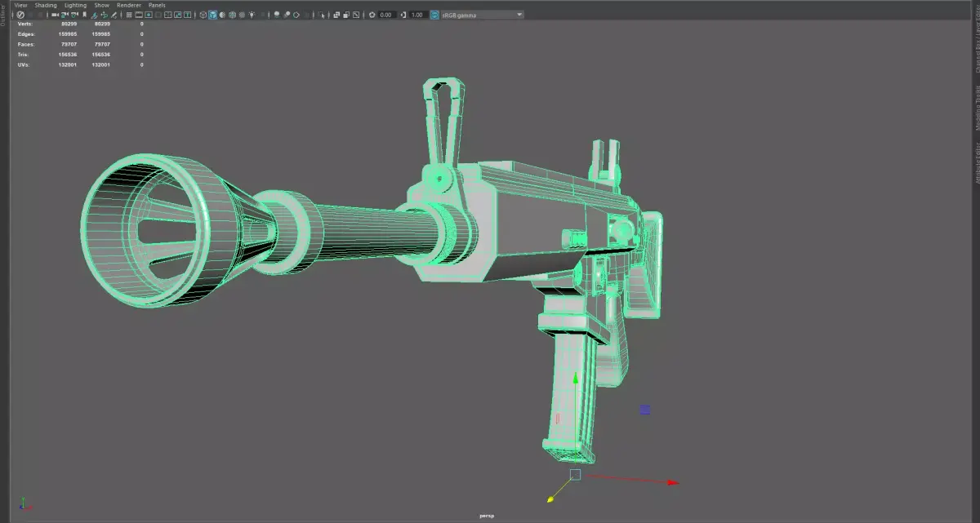This screenshot has width=980, height=523.
Task: Open the Attribute Editor side tab
Action: tap(976, 163)
